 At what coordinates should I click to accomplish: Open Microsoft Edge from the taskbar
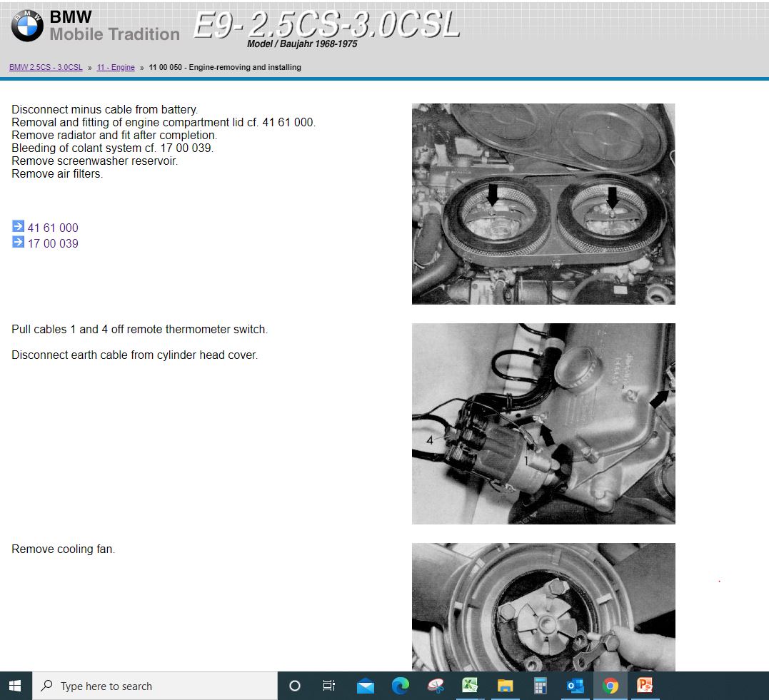(x=400, y=686)
